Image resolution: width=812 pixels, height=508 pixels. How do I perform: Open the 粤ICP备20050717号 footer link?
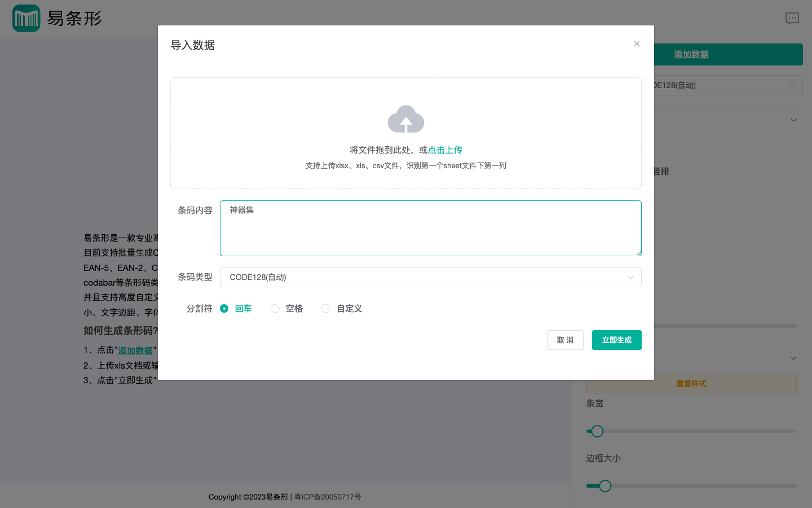(x=328, y=497)
